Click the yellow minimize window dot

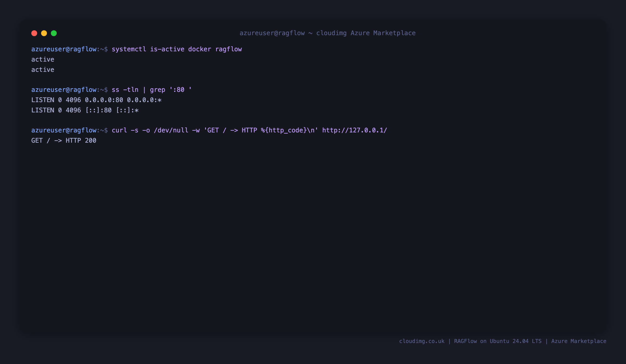44,33
